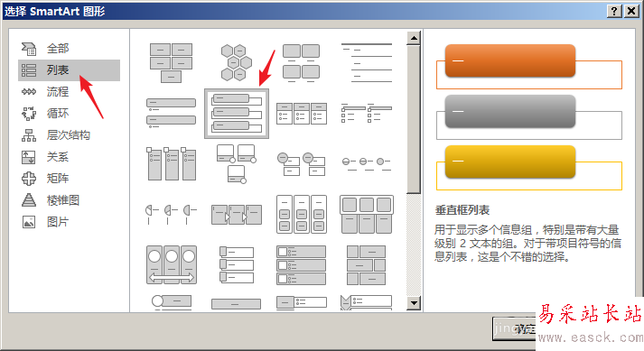Open the 层次结构 (Hierarchy) category

coord(69,135)
